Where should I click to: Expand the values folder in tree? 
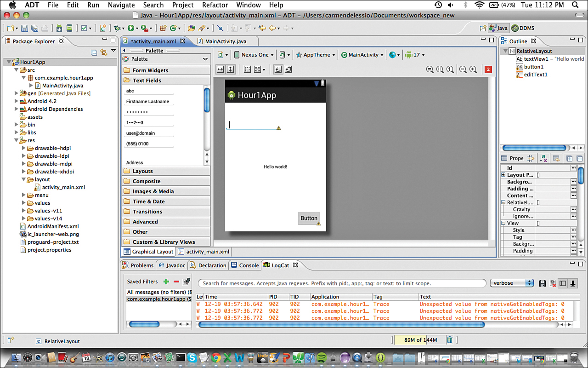(24, 203)
